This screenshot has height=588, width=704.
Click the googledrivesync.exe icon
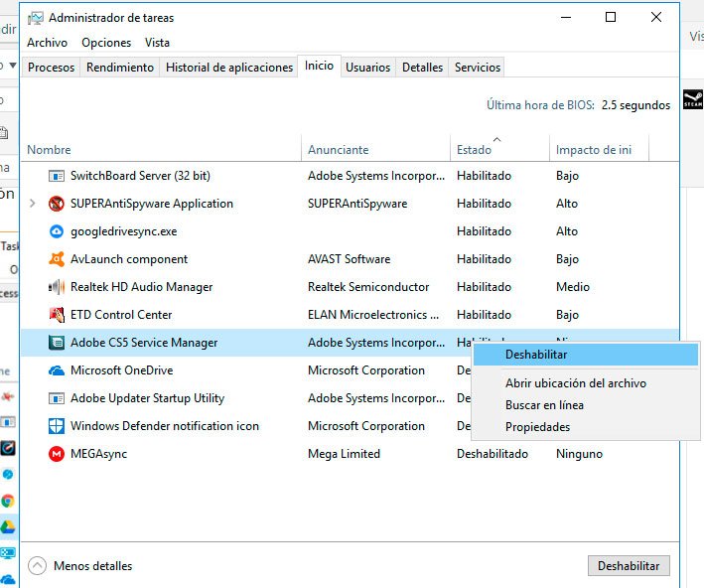pyautogui.click(x=57, y=231)
